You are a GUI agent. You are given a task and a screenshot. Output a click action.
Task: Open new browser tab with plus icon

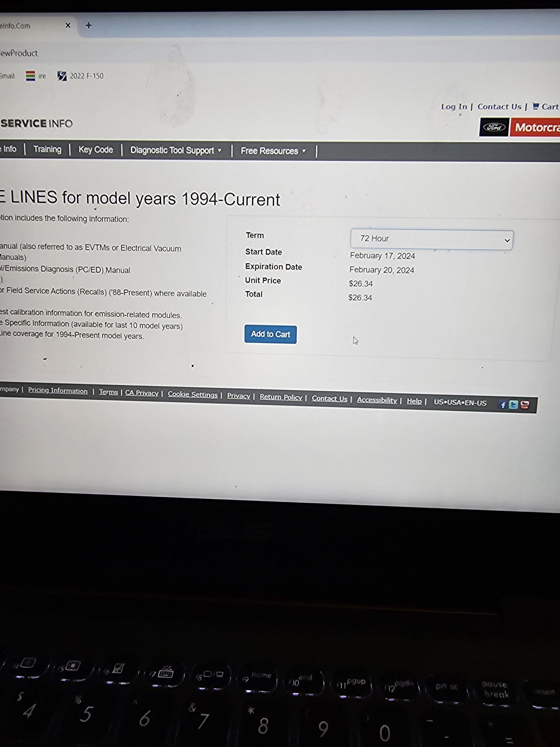[88, 25]
